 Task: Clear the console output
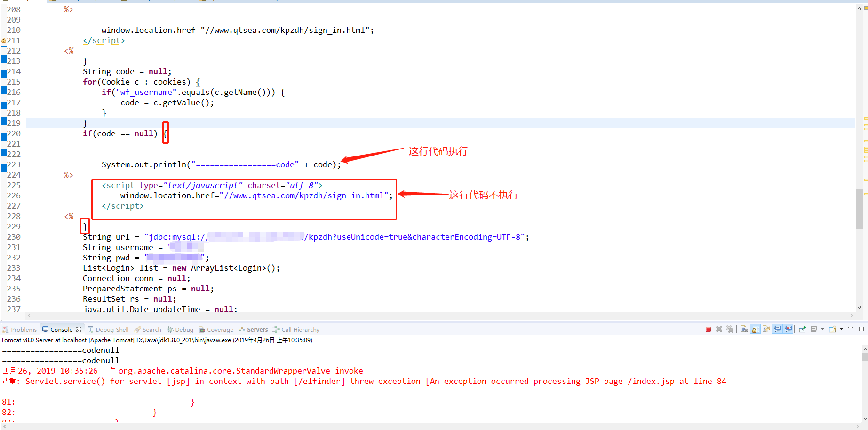coord(744,329)
